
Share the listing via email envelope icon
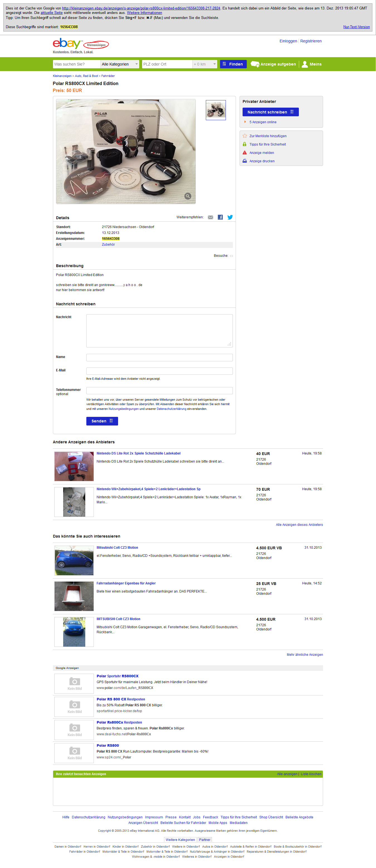pos(210,217)
